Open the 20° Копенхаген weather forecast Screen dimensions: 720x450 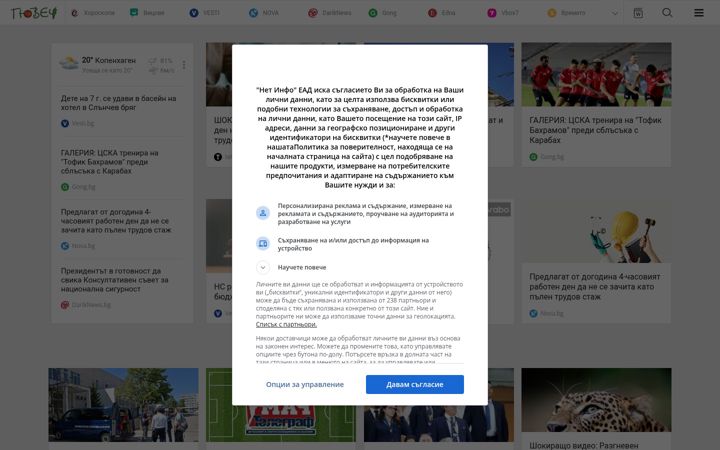[x=109, y=60]
